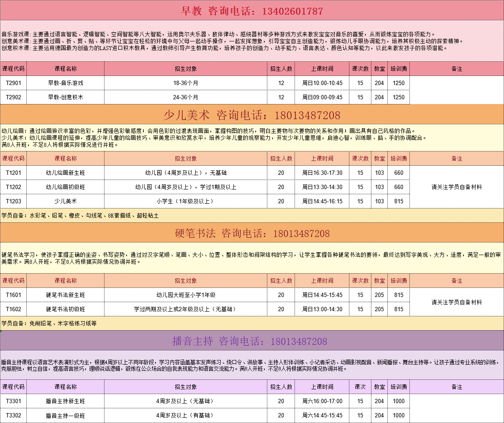Click the 免削铅笔、米字格练习纸 supplies row
The image size is (504, 423).
point(252,323)
